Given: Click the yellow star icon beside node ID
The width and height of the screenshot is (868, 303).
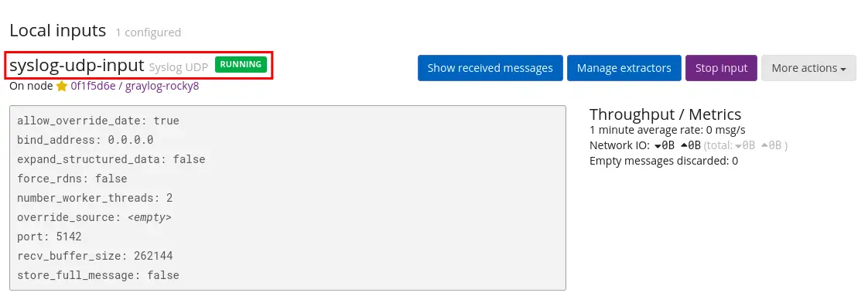Looking at the screenshot, I should pos(61,87).
